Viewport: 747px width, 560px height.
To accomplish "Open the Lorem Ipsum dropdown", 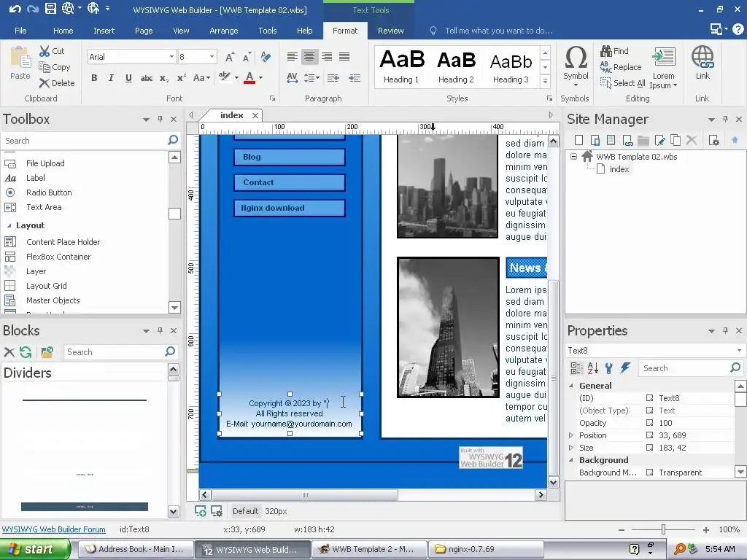I will 663,66.
